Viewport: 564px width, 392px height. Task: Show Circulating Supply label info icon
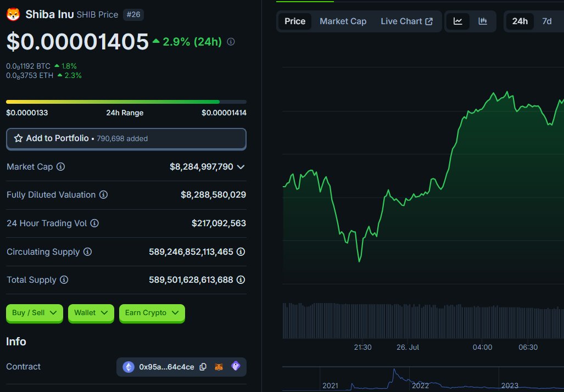pyautogui.click(x=87, y=251)
